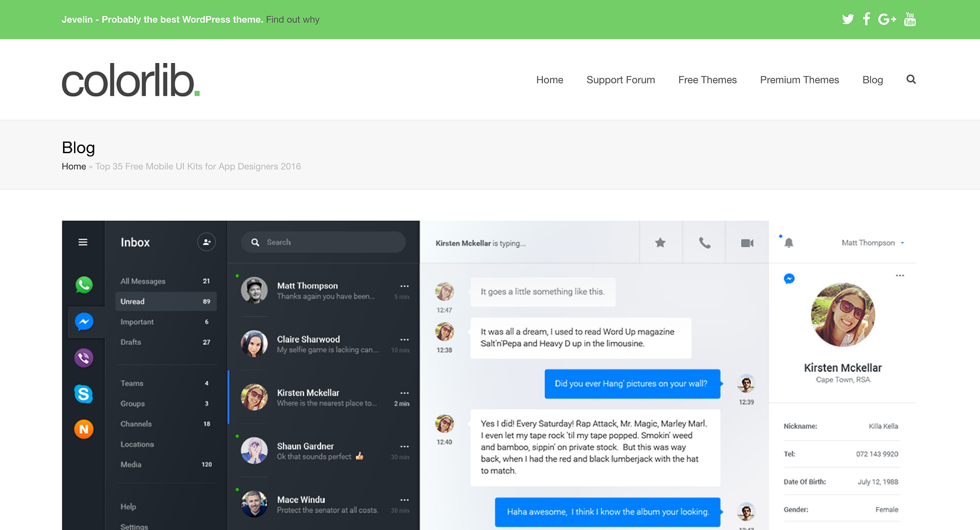
Task: Open the hamburger menu in chat app
Action: coord(83,242)
